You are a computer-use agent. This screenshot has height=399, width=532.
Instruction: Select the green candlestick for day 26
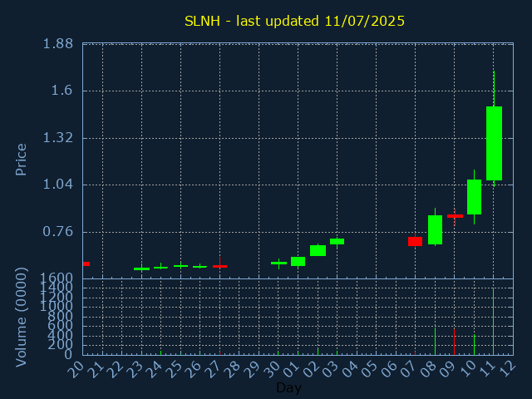[x=199, y=266]
